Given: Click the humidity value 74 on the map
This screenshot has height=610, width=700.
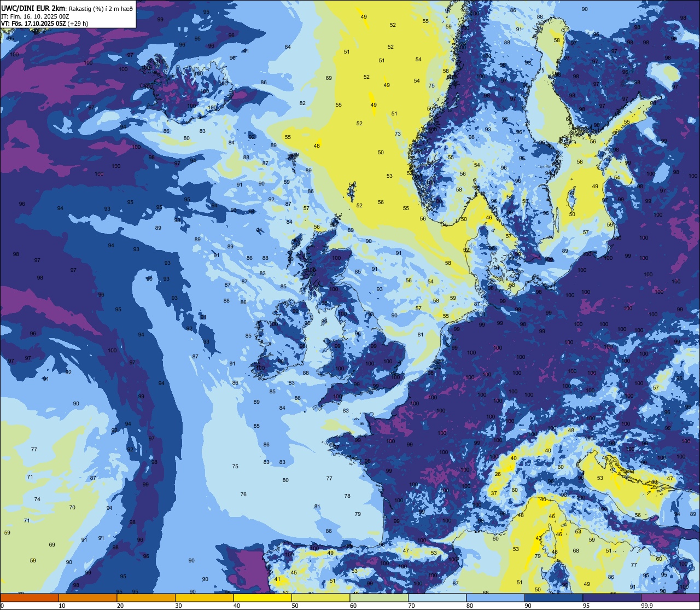Looking at the screenshot, I should point(37,499).
